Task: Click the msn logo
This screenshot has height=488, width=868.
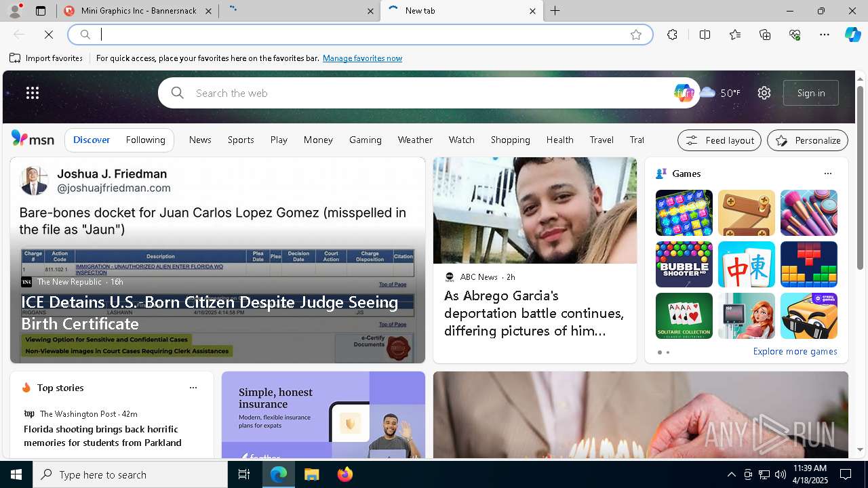Action: tap(33, 139)
